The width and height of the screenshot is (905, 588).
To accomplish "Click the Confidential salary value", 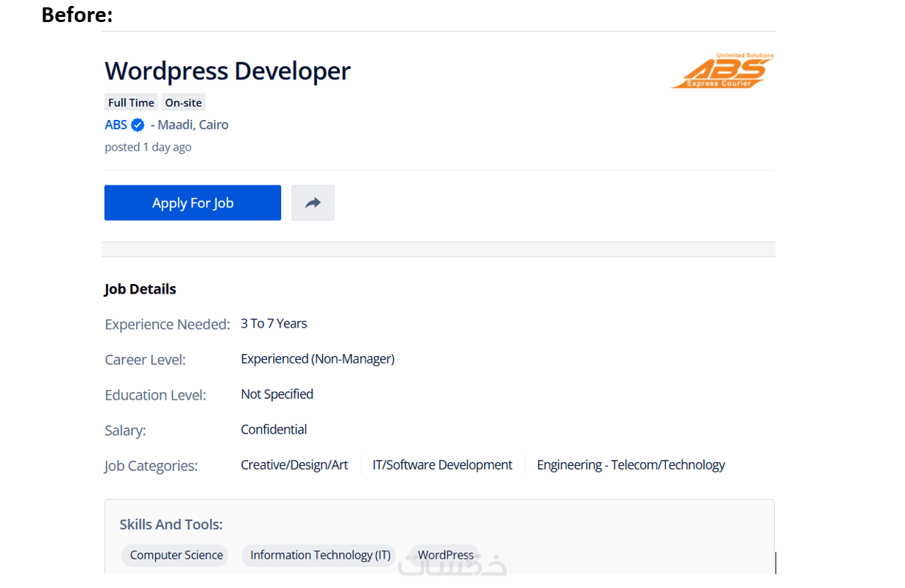I will click(x=274, y=429).
